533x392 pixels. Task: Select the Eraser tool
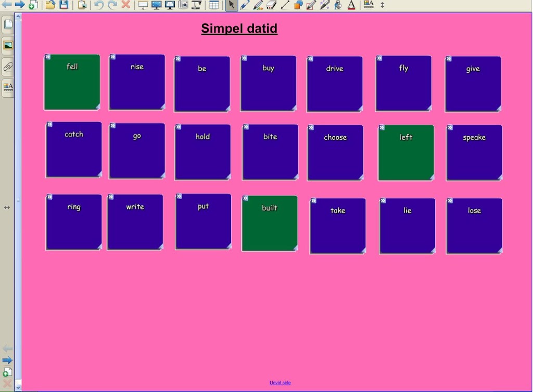(271, 5)
